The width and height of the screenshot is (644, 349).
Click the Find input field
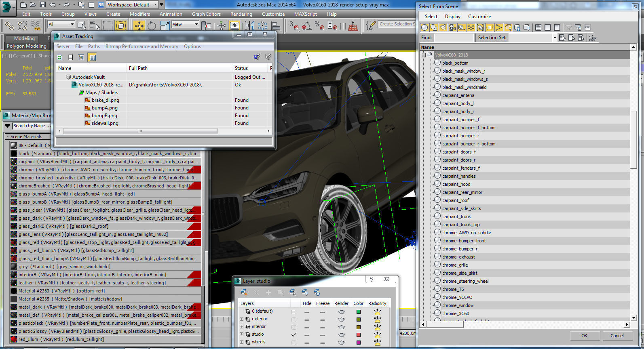tap(453, 38)
